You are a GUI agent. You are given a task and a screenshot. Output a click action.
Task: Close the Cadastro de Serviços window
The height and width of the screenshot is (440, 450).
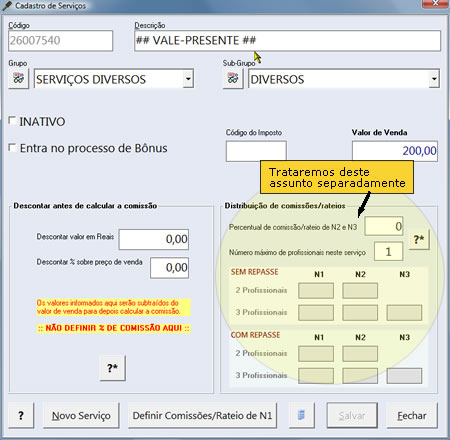click(x=435, y=3)
